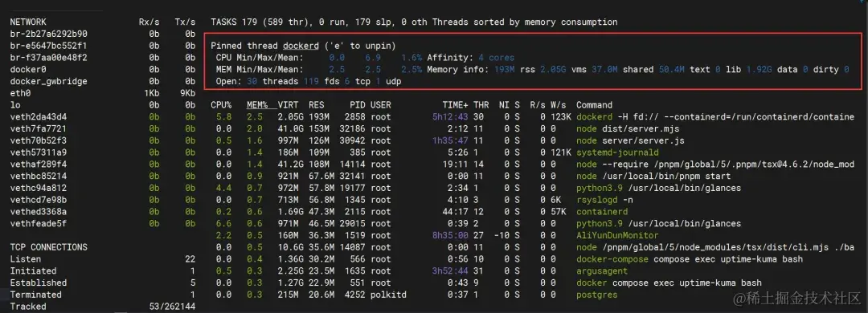Viewport: 868px width, 313px height.
Task: Click the PID column header
Action: click(x=358, y=105)
